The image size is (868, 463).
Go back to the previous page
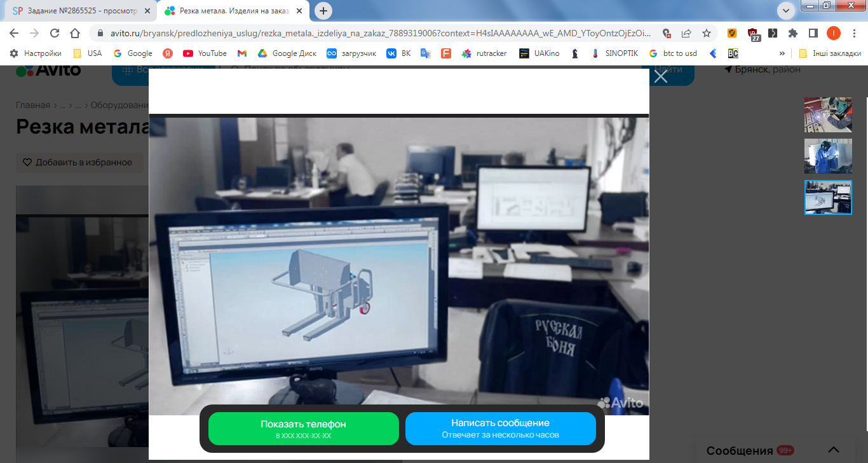point(14,33)
